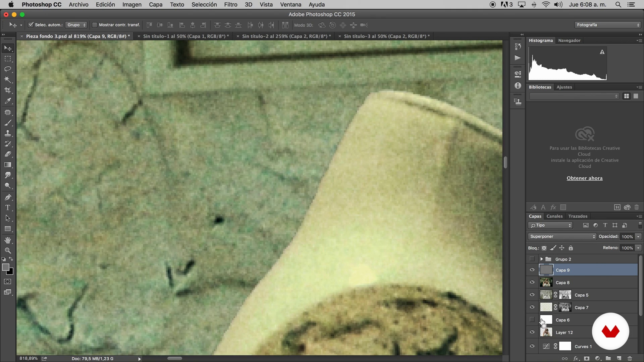644x362 pixels.
Task: Select the Clone Stamp tool
Action: tap(8, 133)
